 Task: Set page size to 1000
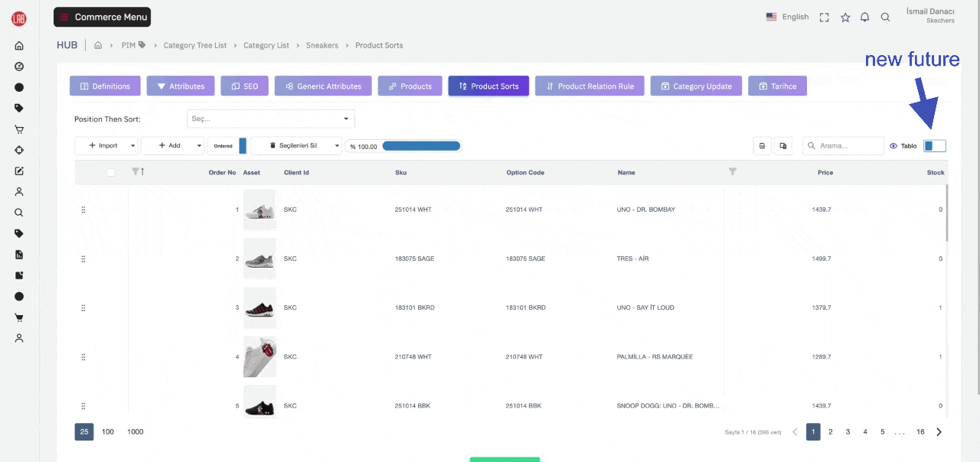136,432
